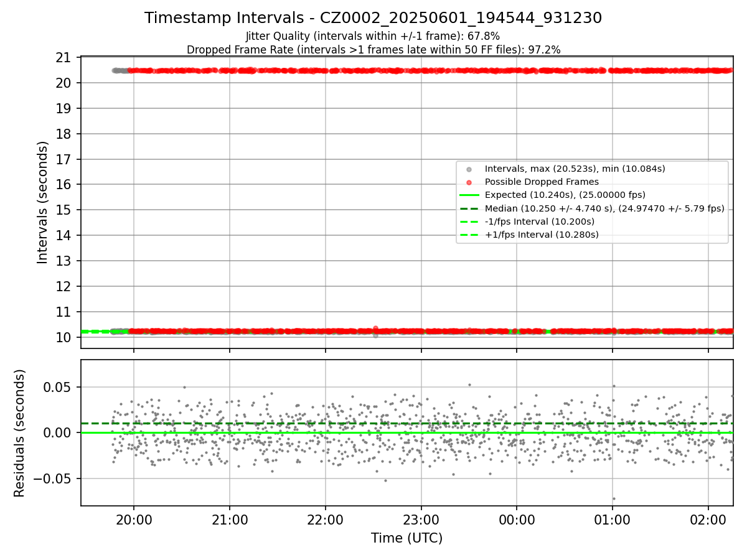The image size is (747, 560).
Task: Click legend entry 'Possible Dropped Frames'
Action: click(542, 182)
